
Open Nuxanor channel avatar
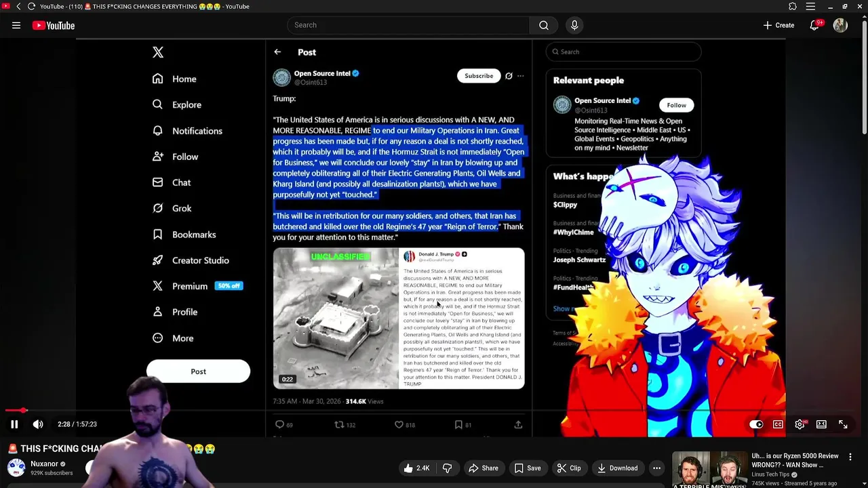(16, 468)
